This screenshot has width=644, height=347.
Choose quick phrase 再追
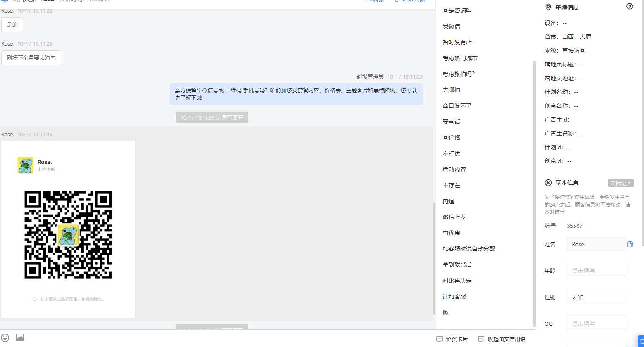pyautogui.click(x=448, y=201)
